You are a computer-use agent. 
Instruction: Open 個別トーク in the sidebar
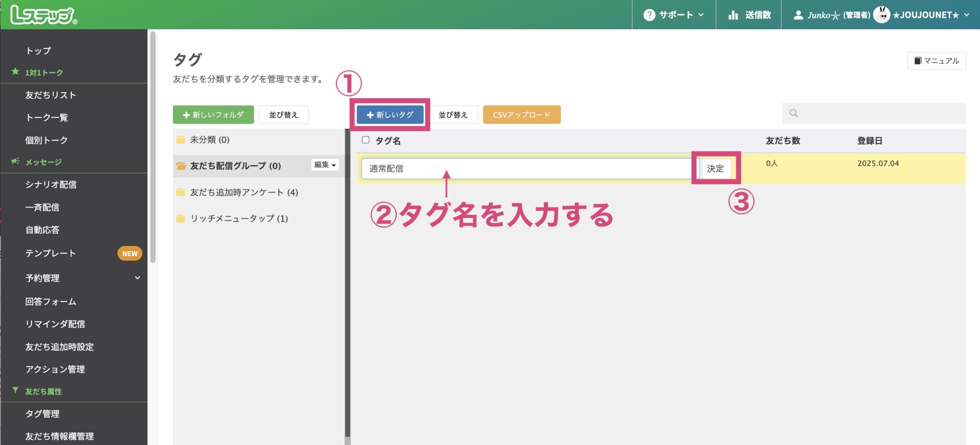[46, 140]
